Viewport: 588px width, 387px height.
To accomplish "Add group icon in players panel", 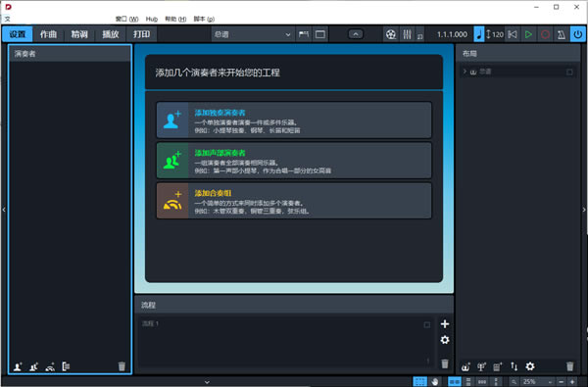I will coord(66,366).
